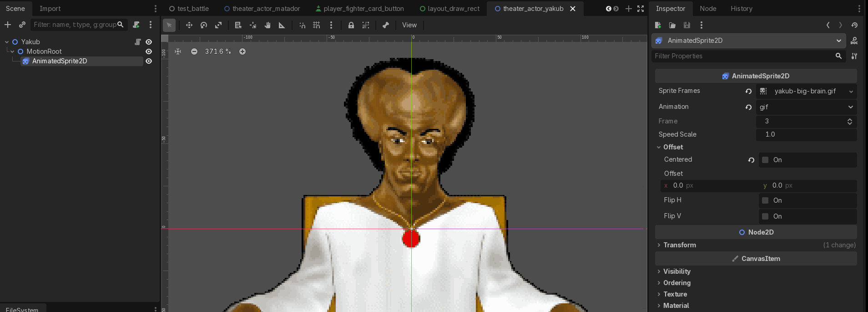Image resolution: width=868 pixels, height=312 pixels.
Task: Switch to the layout_draw_rect scene tab
Action: coord(449,9)
